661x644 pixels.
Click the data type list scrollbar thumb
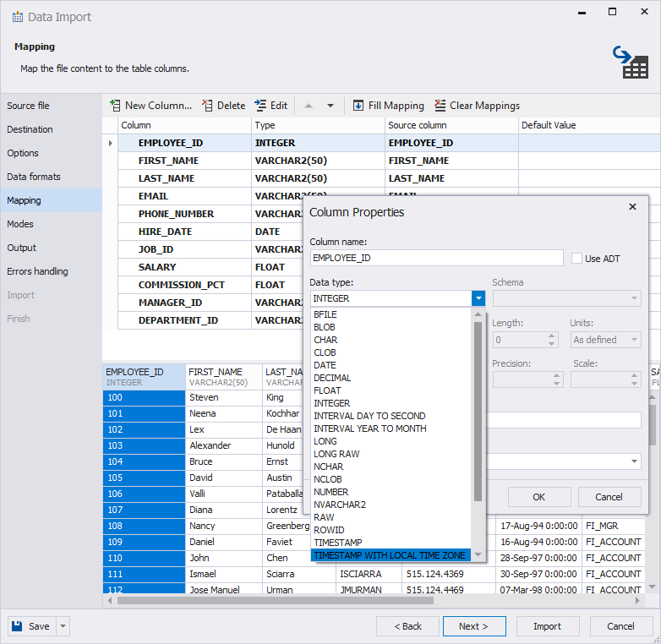pos(478,412)
